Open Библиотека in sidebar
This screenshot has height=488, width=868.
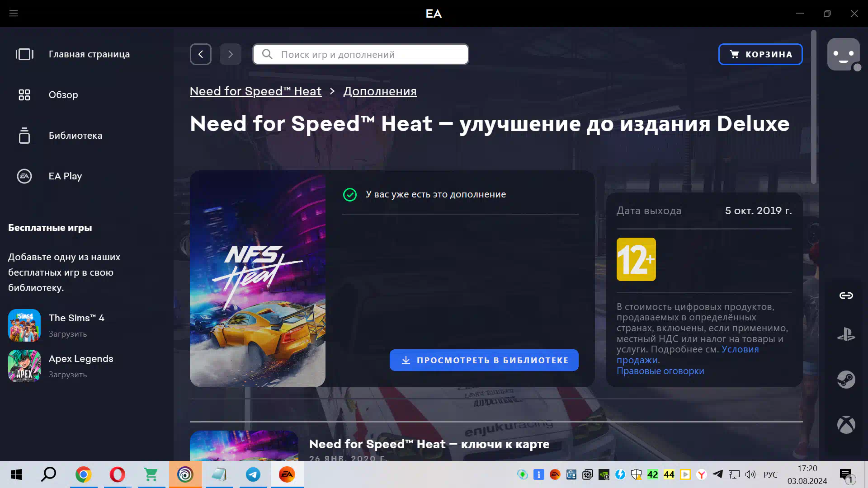tap(75, 136)
